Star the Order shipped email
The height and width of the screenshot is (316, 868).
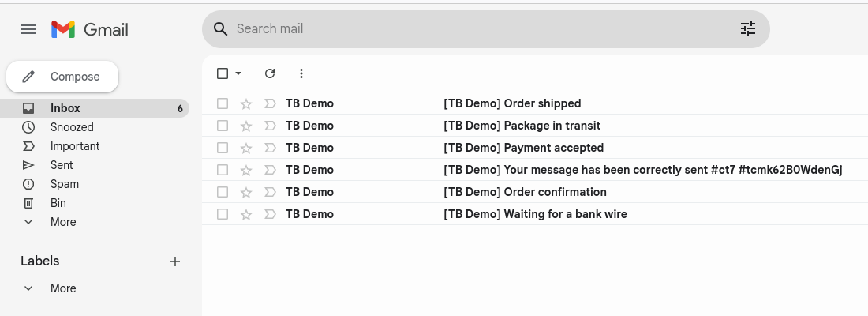[246, 103]
